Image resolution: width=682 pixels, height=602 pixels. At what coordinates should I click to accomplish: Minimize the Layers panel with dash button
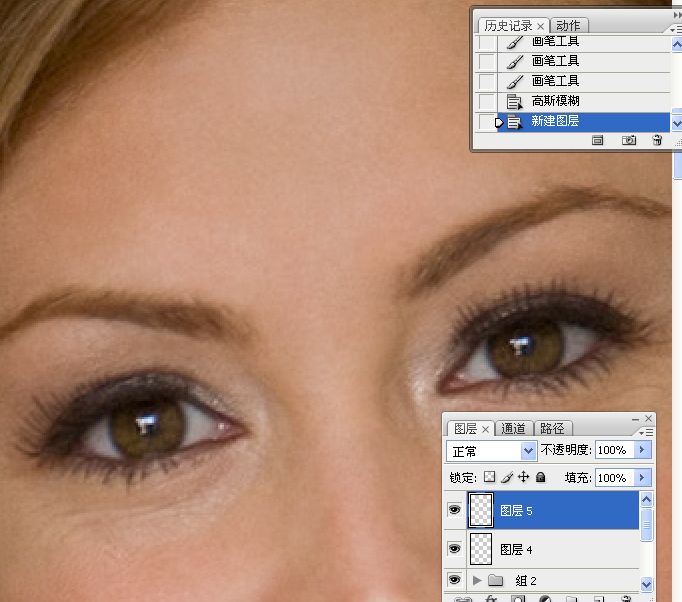[635, 419]
